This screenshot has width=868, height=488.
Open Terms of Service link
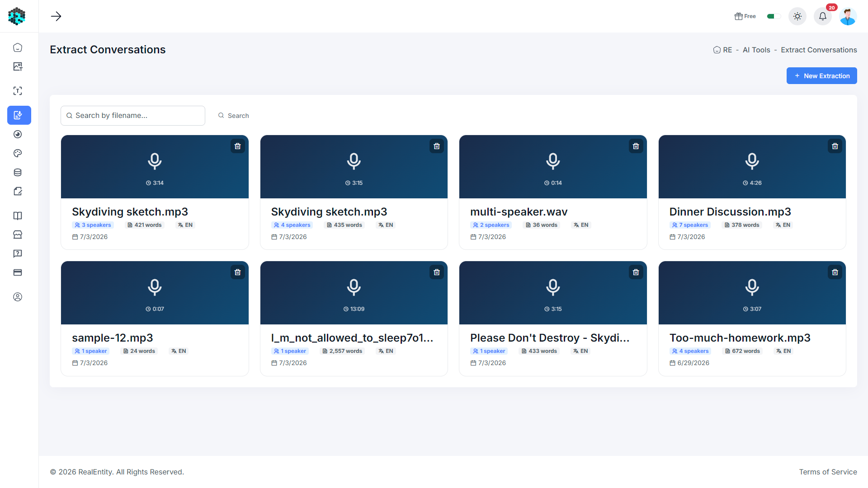click(x=828, y=472)
